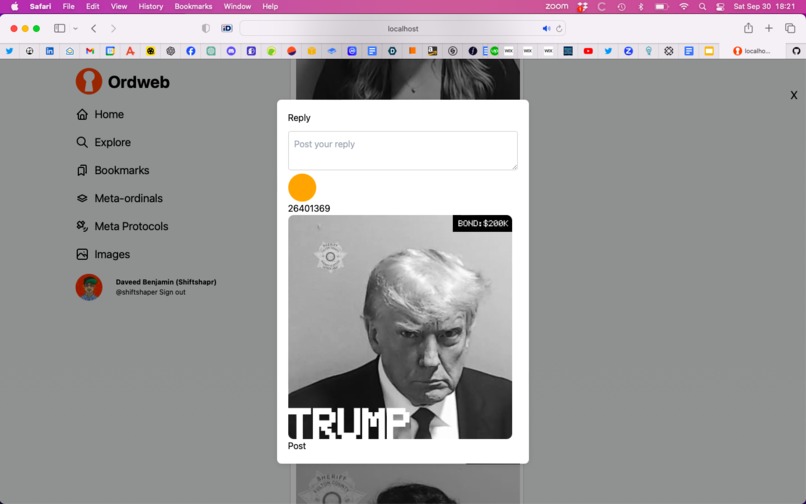The height and width of the screenshot is (504, 806).
Task: Click the Ordweb logo icon
Action: point(89,81)
